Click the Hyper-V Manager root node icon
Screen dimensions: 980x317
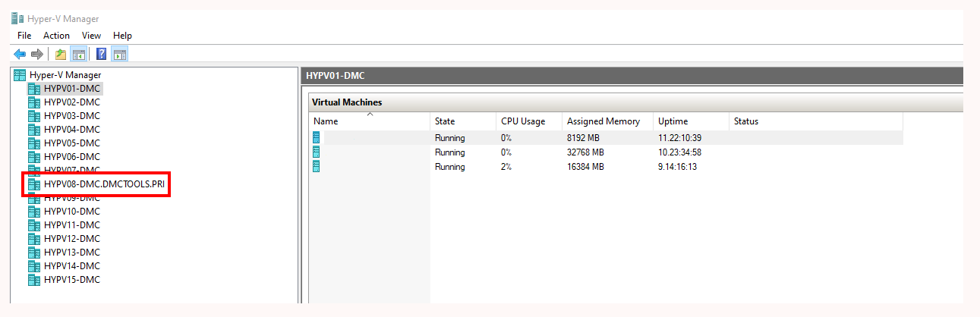[x=20, y=75]
